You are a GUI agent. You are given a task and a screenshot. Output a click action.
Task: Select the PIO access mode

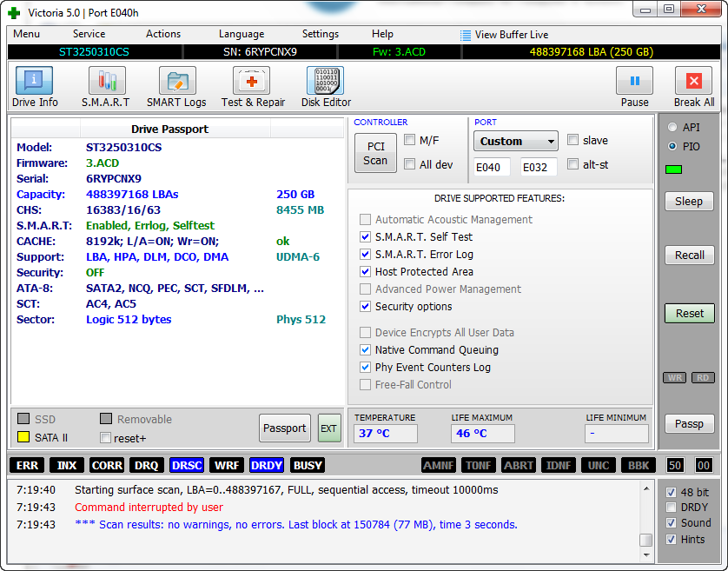(672, 146)
